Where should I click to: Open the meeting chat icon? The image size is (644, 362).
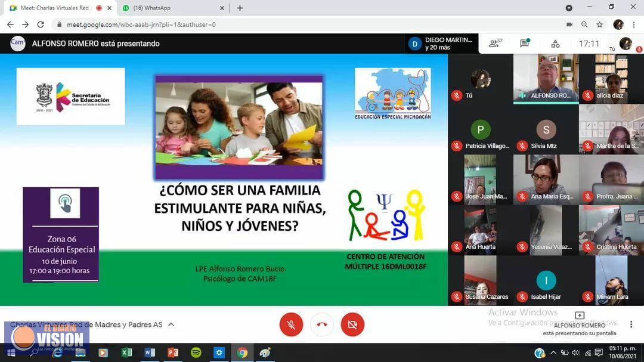pyautogui.click(x=525, y=43)
